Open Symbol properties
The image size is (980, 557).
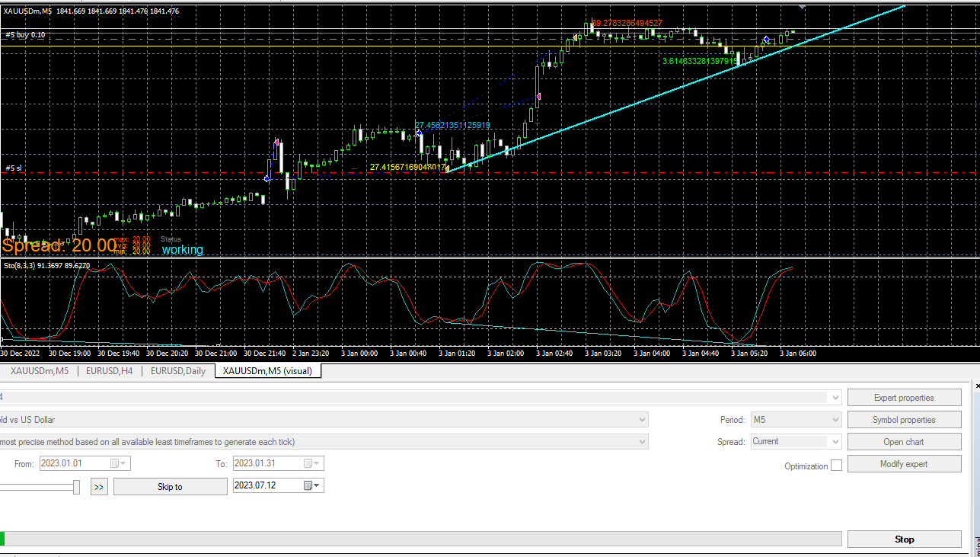point(904,420)
